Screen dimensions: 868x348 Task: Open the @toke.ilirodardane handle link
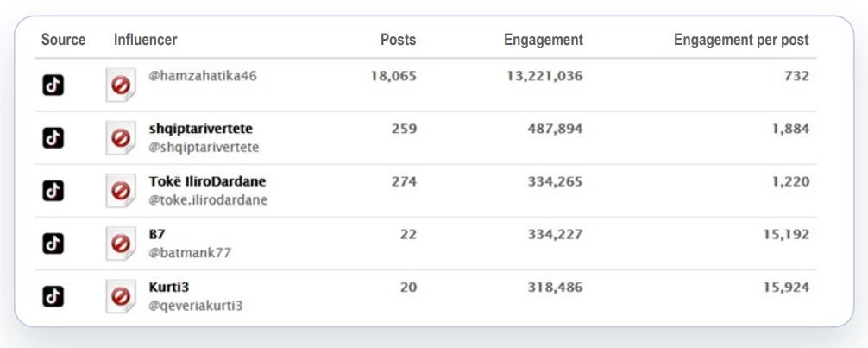point(208,200)
